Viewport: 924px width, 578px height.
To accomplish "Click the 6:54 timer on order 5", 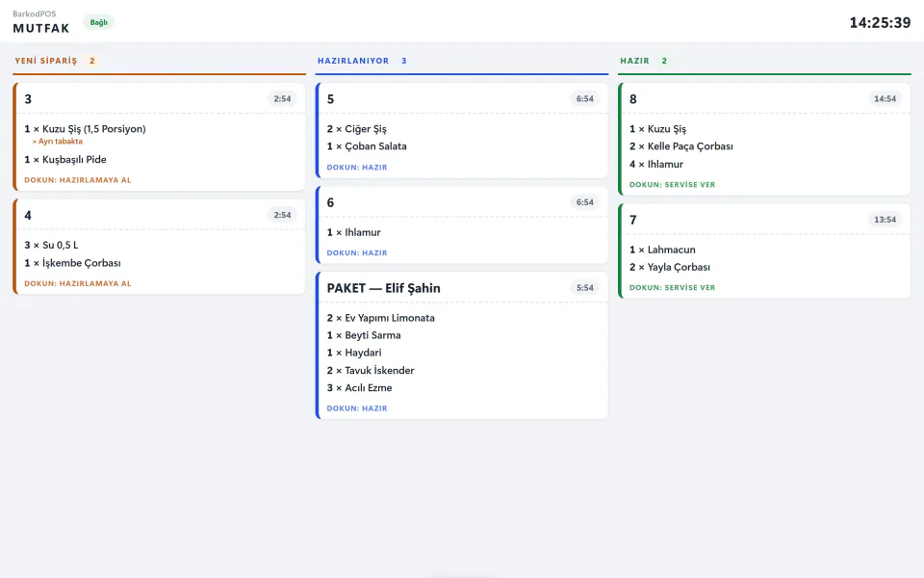I will [584, 99].
